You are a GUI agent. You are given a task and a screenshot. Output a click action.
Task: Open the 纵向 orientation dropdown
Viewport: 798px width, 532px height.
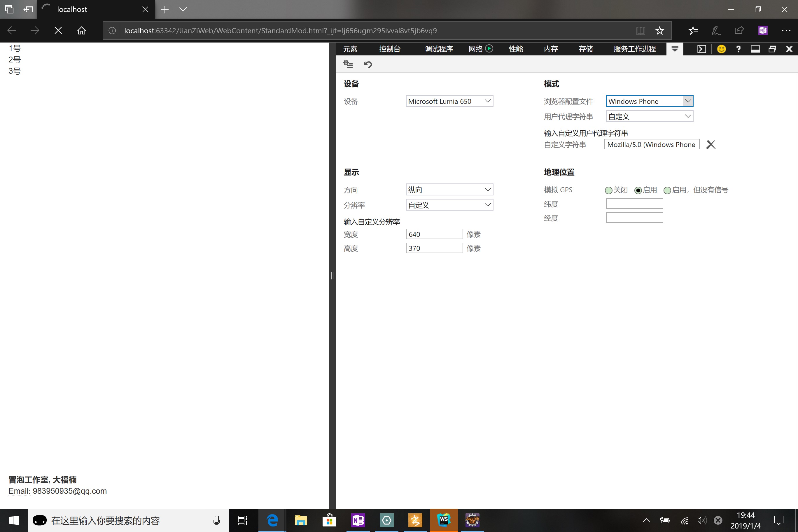[x=449, y=190]
